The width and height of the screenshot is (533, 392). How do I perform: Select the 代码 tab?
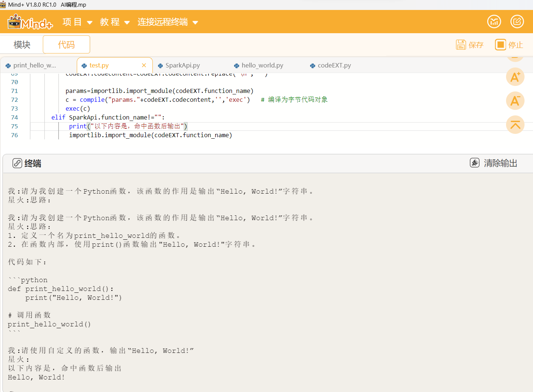66,45
